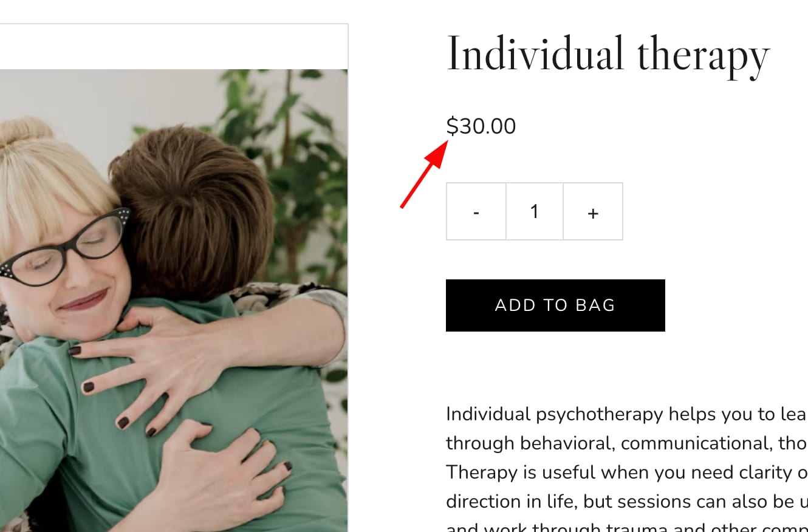Click the blank white strip above product photo
808x532 pixels.
coord(174,47)
